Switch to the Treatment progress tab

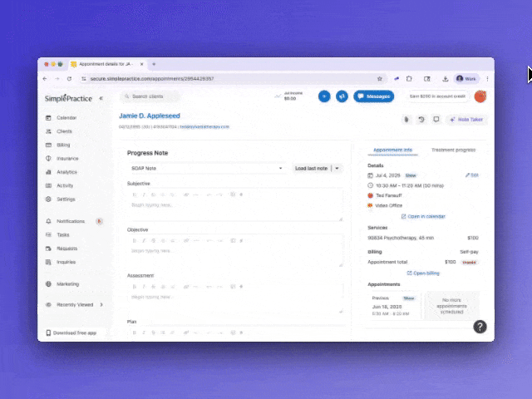point(453,150)
